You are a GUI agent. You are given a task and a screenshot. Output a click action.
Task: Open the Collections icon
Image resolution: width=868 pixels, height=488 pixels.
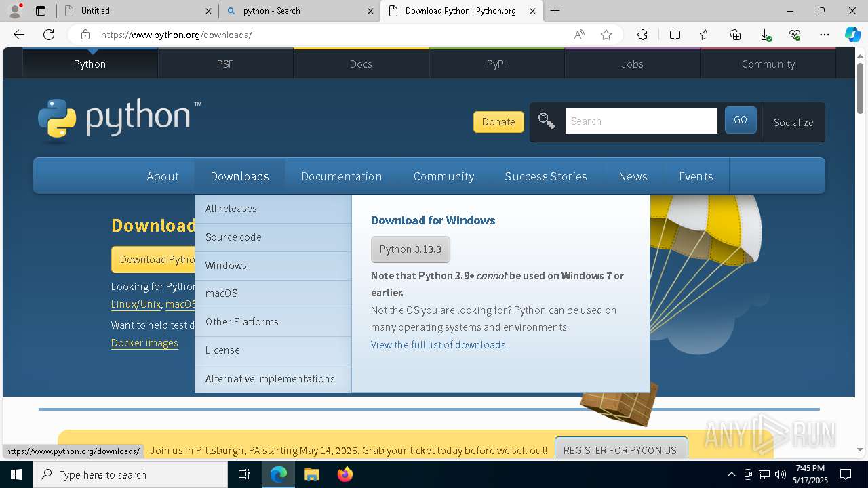735,35
